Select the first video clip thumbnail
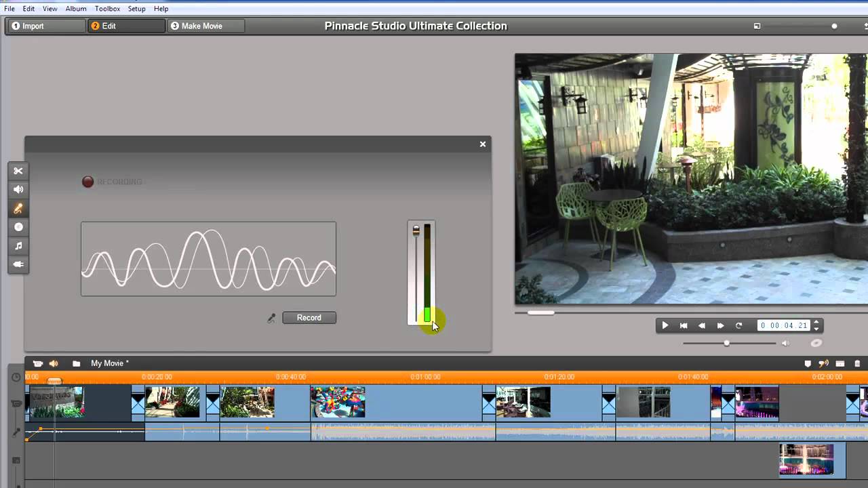This screenshot has height=488, width=868. tap(56, 402)
